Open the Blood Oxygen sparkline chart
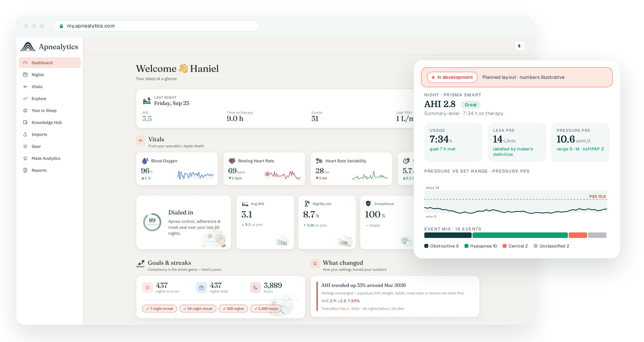 [195, 175]
